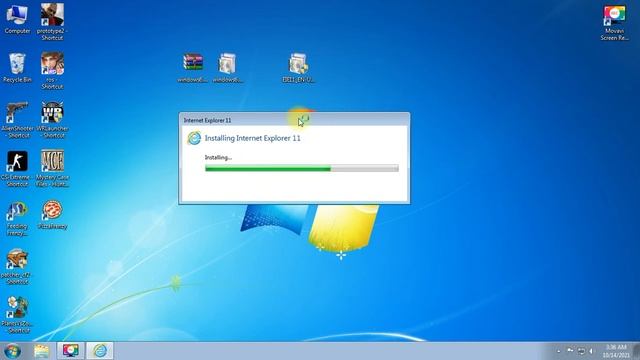Click the green installation progress bar

point(302,168)
